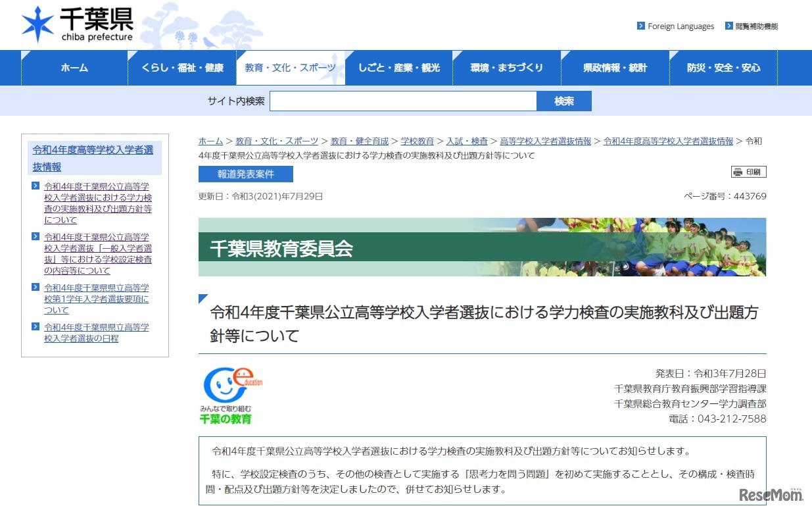812x510 pixels.
Task: Open the 報道発表案件 button
Action: pos(245,174)
